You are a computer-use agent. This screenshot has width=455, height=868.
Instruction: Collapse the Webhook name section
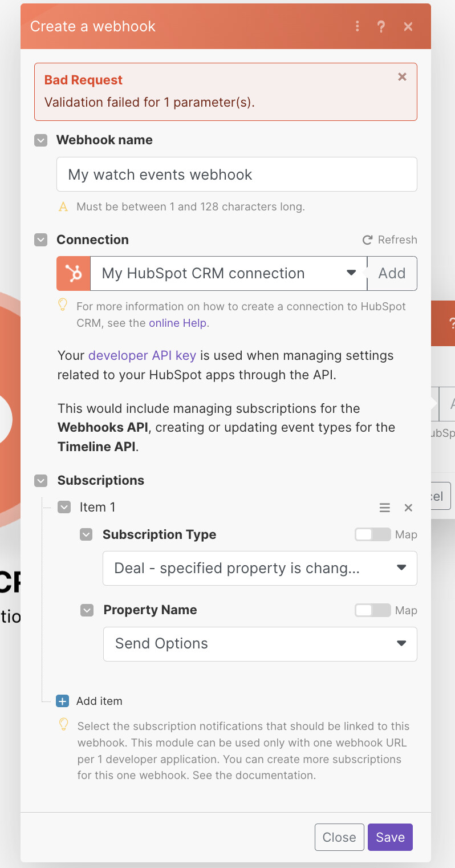[x=40, y=140]
